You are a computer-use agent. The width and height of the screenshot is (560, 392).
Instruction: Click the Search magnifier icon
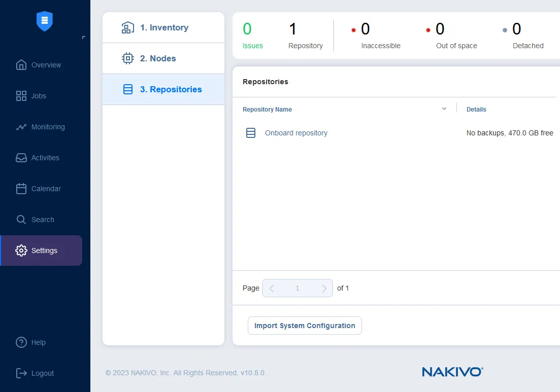21,220
